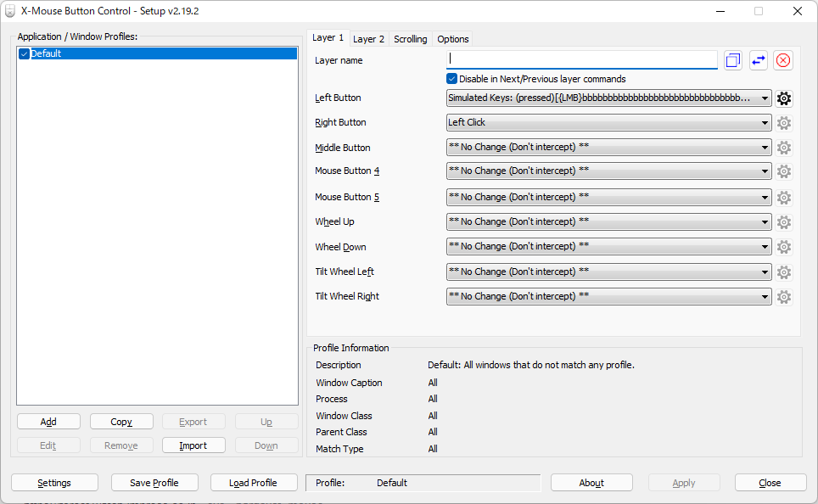Screen dimensions: 818x504
Task: Click the Tilt Wheel Left gear icon
Action: [783, 272]
